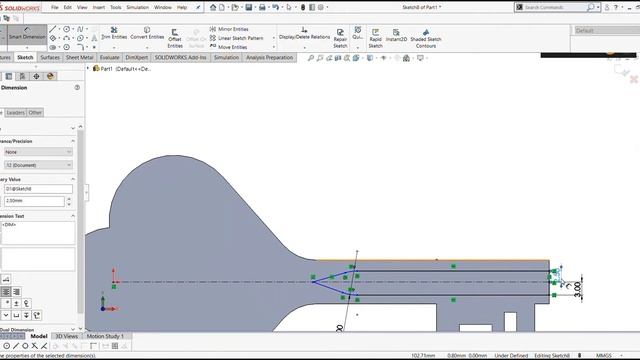Image resolution: width=640 pixels, height=360 pixels.
Task: Click the Select cursor icon
Action: (289, 7)
